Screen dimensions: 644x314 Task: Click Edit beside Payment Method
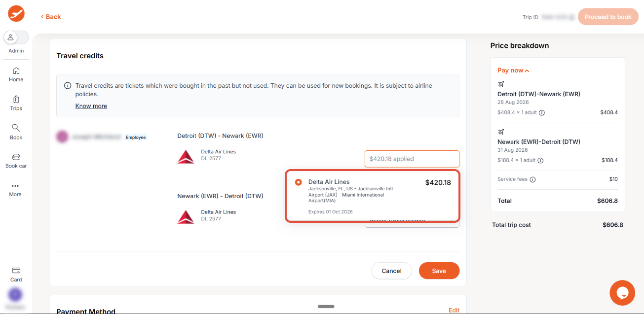454,310
